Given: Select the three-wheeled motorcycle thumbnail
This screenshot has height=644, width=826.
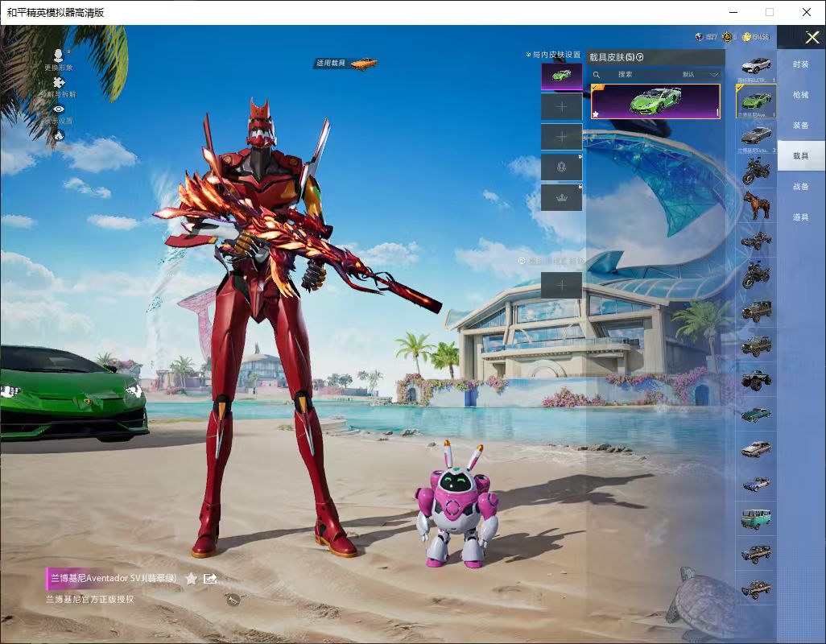Looking at the screenshot, I should coord(757,275).
